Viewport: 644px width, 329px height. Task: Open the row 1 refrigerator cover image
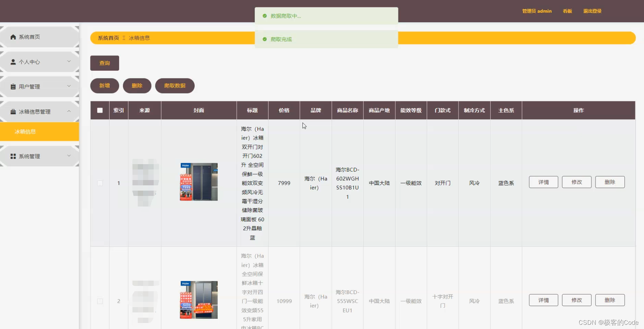pos(199,182)
